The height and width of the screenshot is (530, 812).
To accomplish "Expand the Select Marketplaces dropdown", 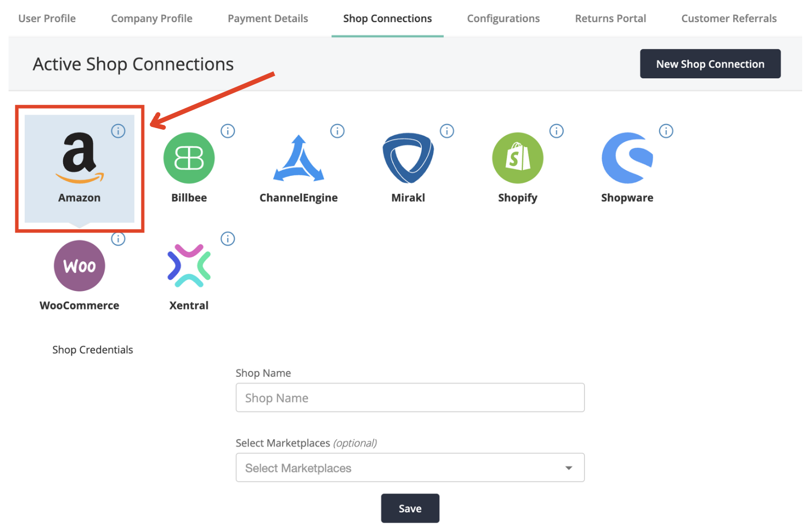I will (410, 468).
